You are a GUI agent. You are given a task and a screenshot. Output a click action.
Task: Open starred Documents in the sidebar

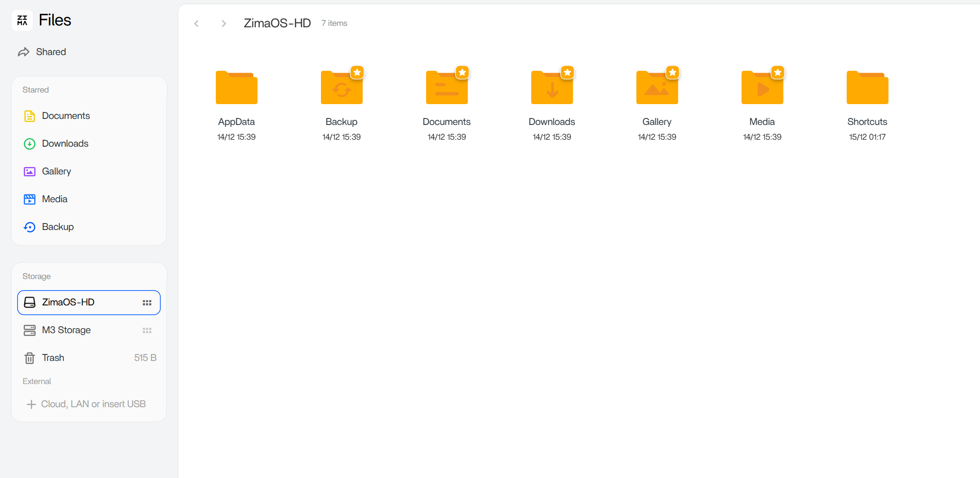pyautogui.click(x=66, y=116)
